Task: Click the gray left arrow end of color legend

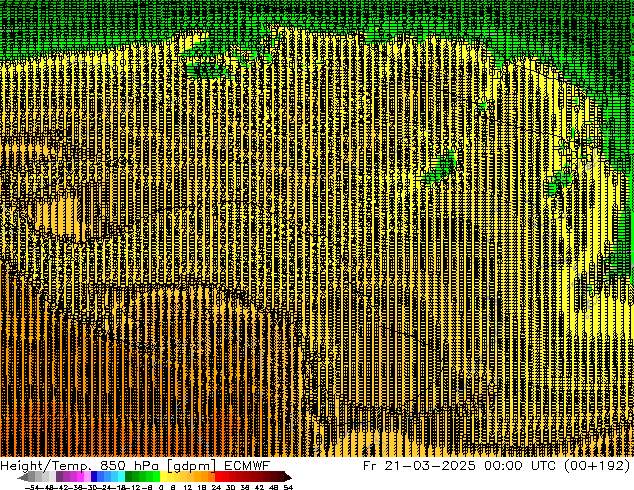Action: click(x=22, y=477)
